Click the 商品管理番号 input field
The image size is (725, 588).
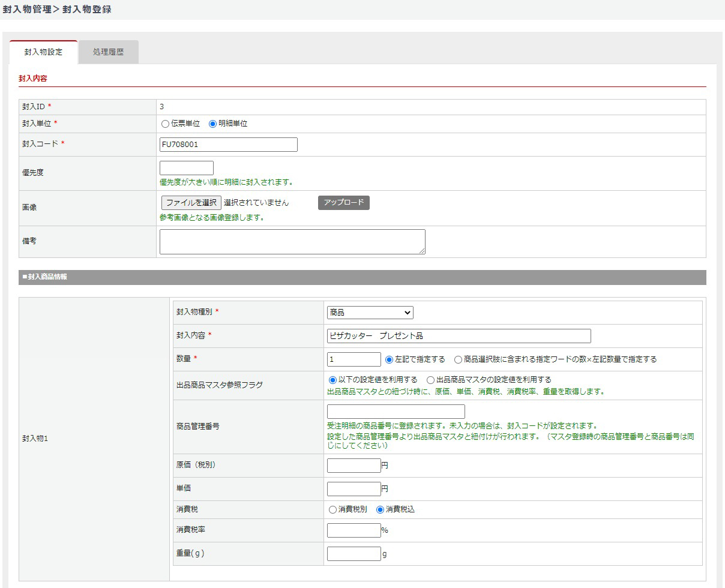point(396,412)
